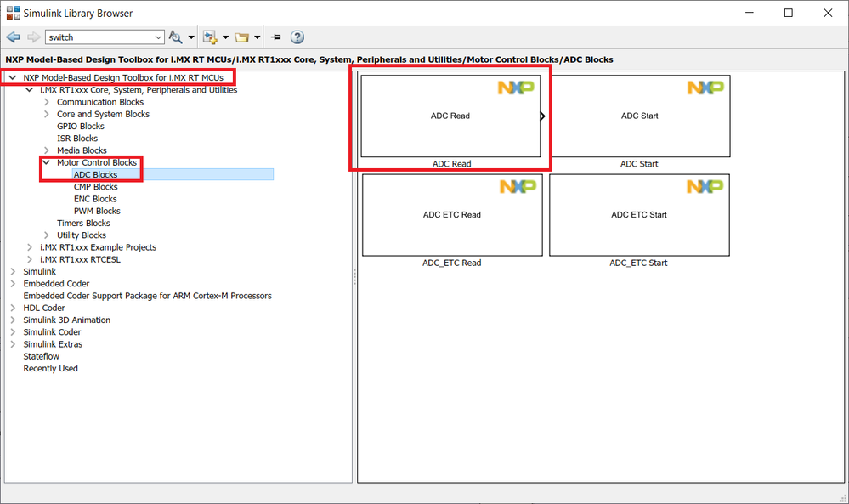Click the open folder icon
The image size is (849, 504).
(241, 37)
